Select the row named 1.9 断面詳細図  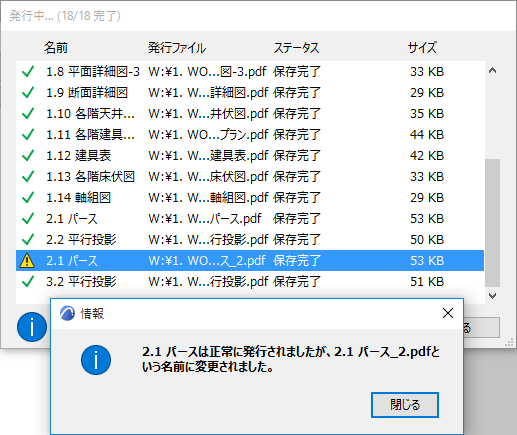(250, 92)
